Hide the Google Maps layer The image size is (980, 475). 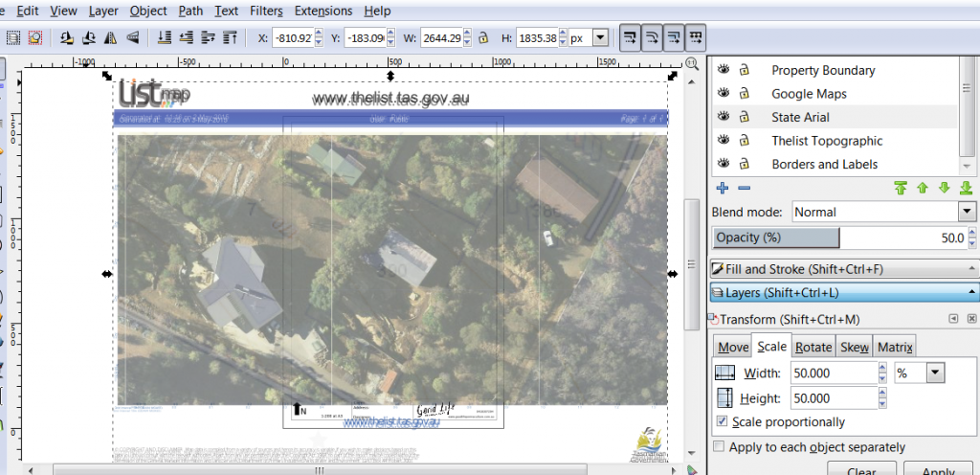(724, 94)
